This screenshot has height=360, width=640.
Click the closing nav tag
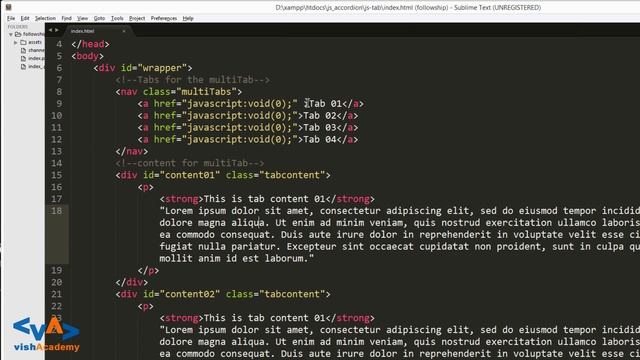pos(131,151)
